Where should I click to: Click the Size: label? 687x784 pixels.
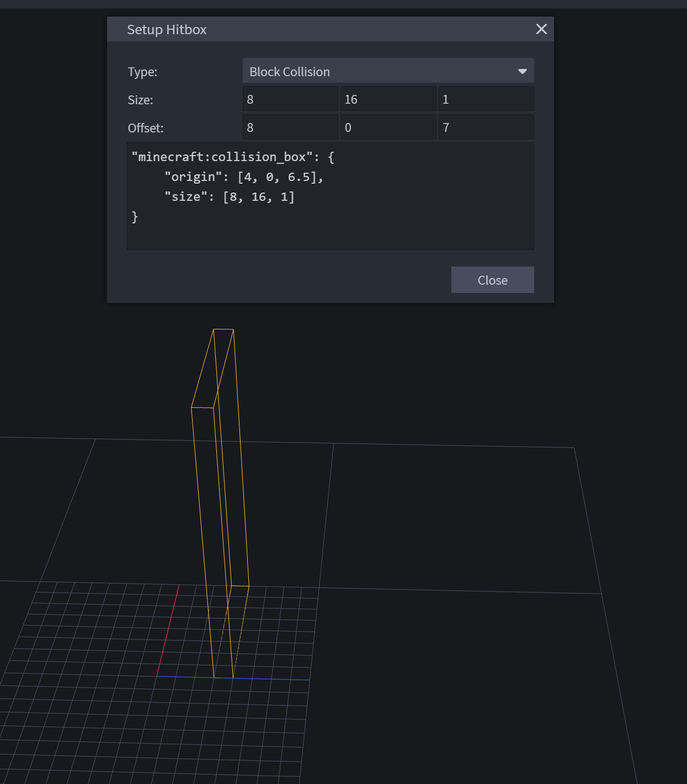(140, 100)
